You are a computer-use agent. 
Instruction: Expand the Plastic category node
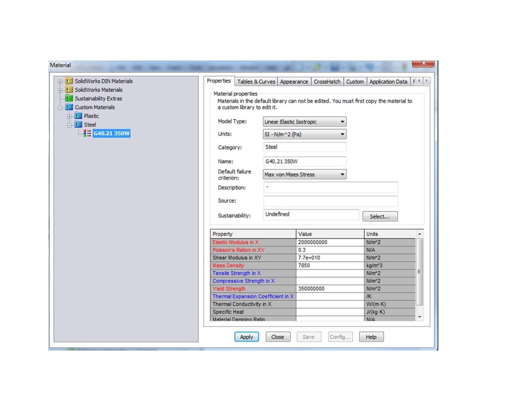(69, 116)
